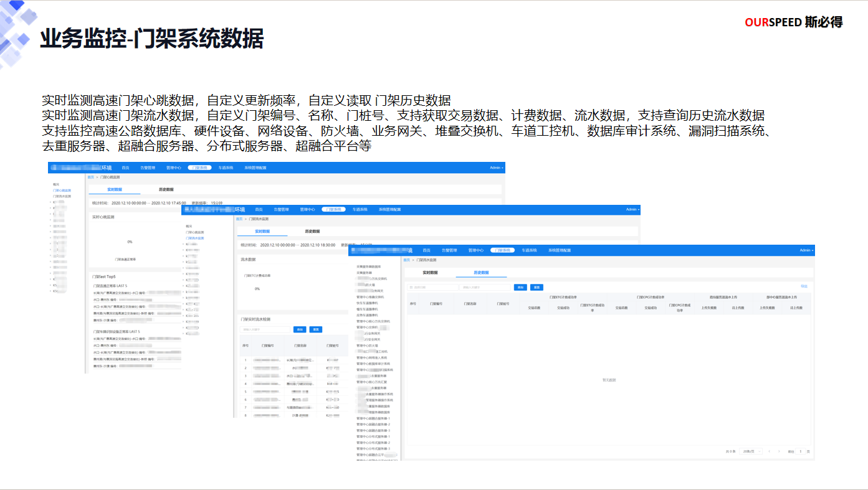
Task: Open the 选择日期 date picker field
Action: (432, 287)
